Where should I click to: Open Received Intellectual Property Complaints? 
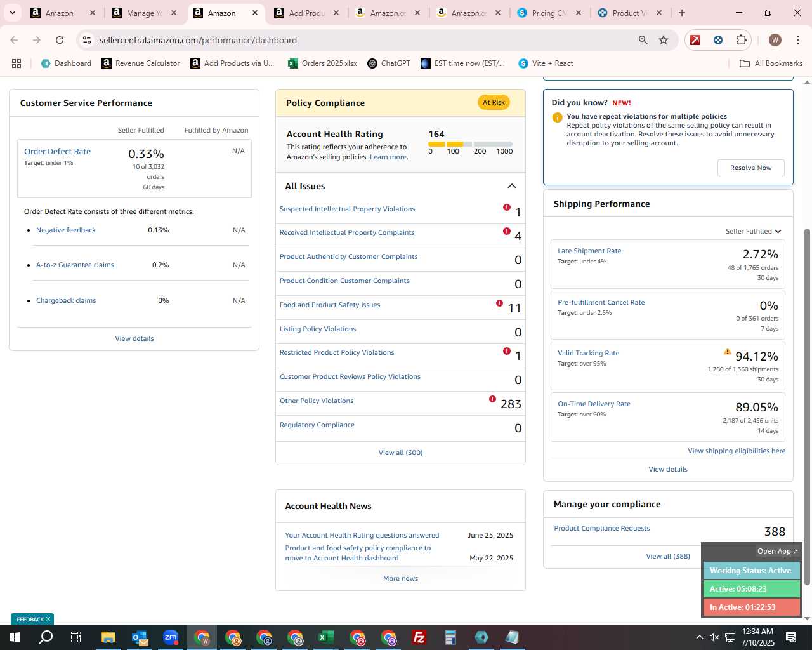click(347, 232)
